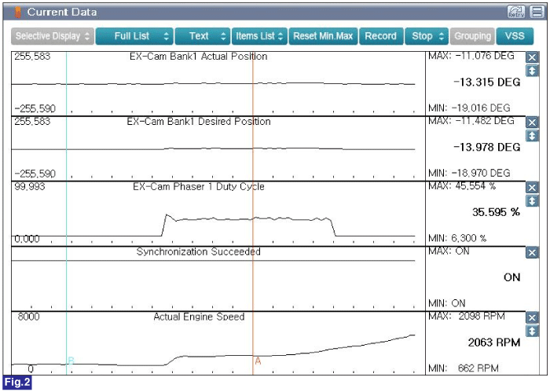Click the -13.315 DEG current value

click(x=487, y=82)
